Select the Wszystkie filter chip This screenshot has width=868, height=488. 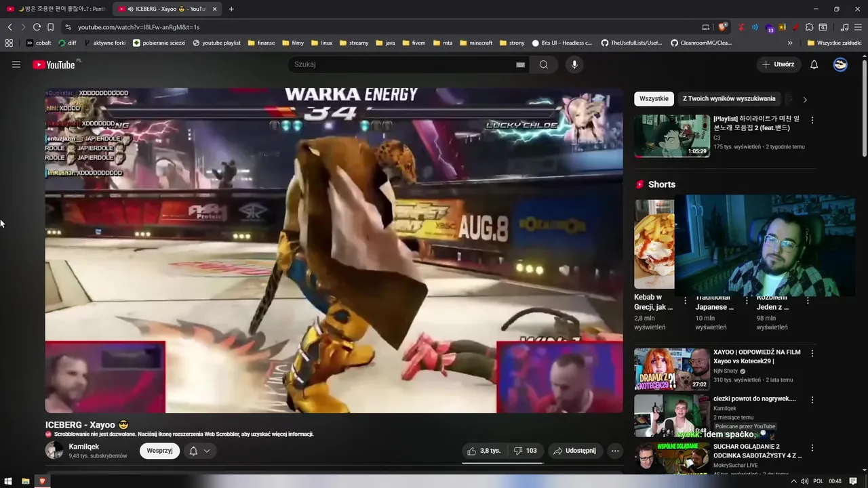(x=654, y=99)
